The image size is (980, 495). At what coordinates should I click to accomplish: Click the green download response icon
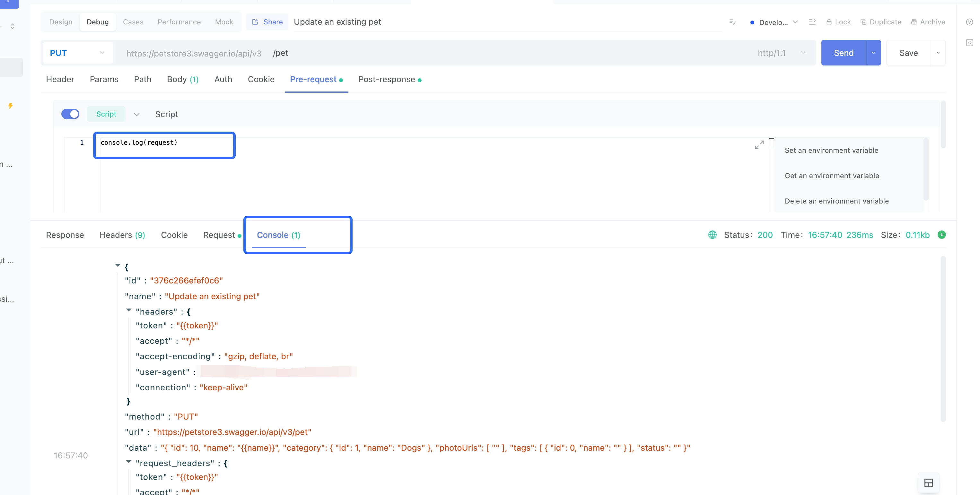point(941,235)
